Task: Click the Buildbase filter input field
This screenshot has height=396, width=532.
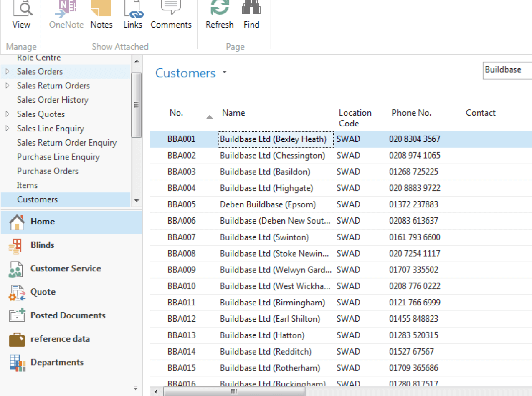Action: (507, 70)
